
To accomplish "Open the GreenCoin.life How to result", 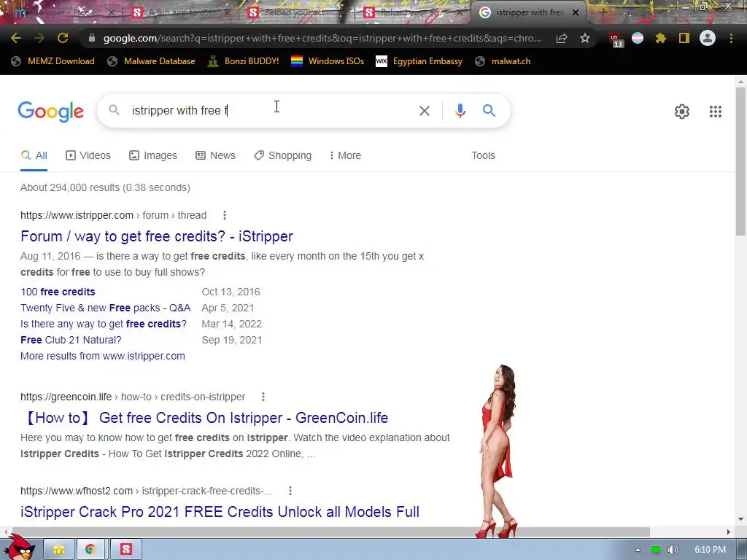I will pyautogui.click(x=204, y=418).
